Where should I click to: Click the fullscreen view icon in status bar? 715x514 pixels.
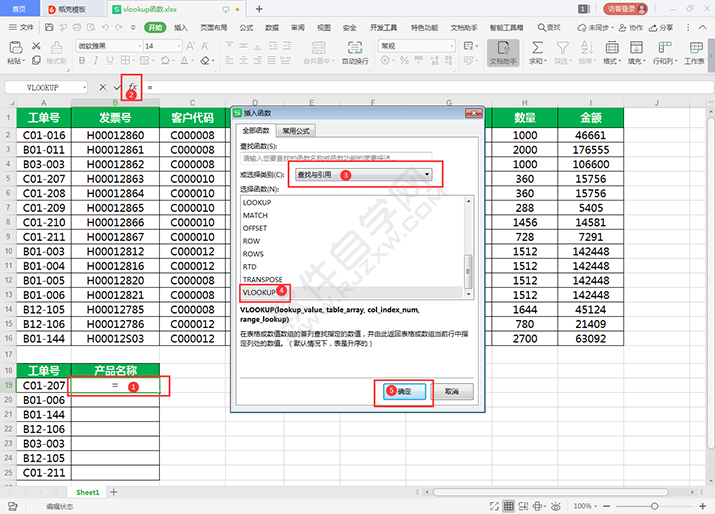tap(494, 506)
